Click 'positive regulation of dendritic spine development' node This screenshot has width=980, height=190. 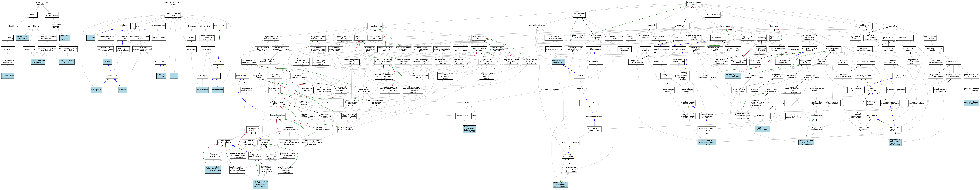pyautogui.click(x=560, y=185)
